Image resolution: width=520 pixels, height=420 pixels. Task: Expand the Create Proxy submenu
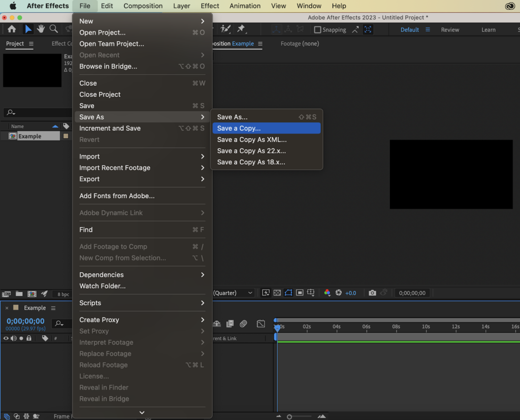[142, 320]
